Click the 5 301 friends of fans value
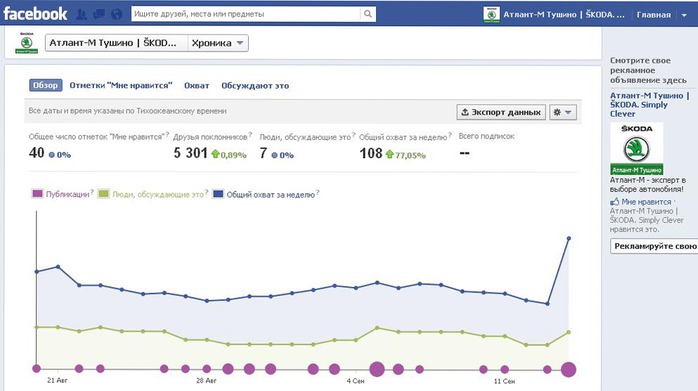This screenshot has width=698, height=391. 191,153
